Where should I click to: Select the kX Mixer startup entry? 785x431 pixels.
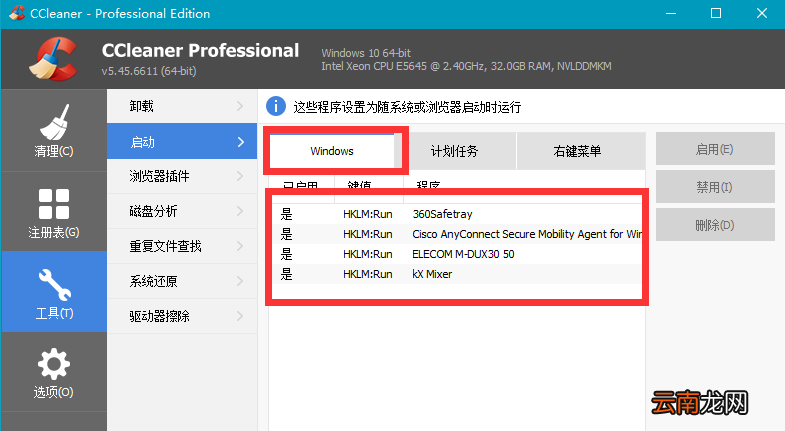457,274
